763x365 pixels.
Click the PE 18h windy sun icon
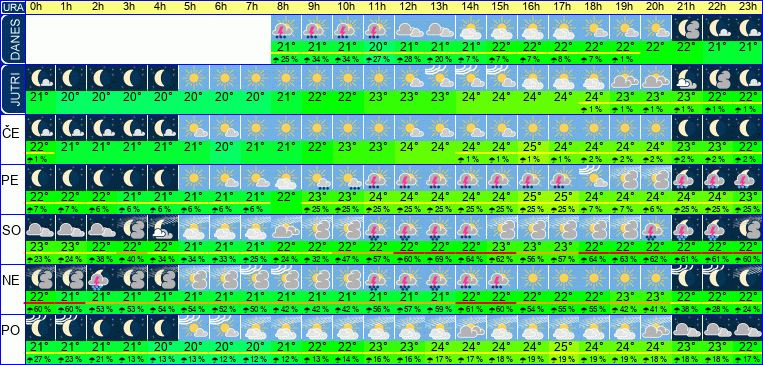(x=594, y=178)
